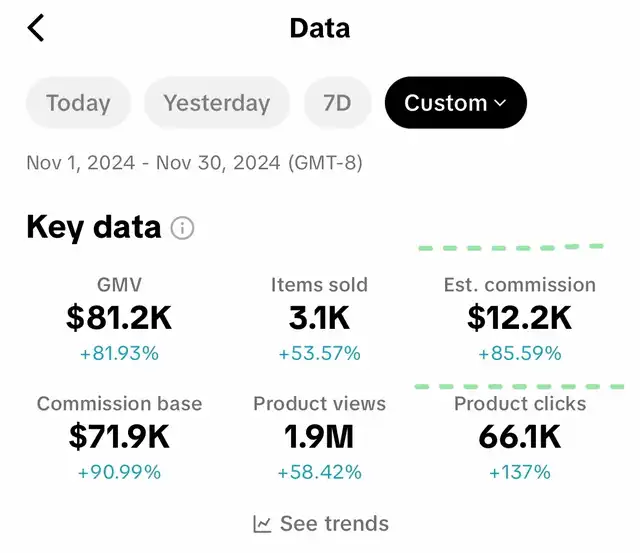Click the Key data heading
This screenshot has width=640, height=553.
(93, 228)
